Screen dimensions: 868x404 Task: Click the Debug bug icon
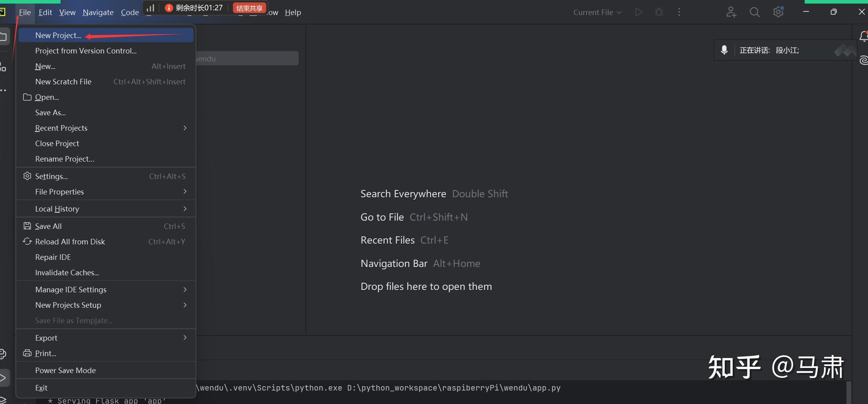[x=659, y=12]
